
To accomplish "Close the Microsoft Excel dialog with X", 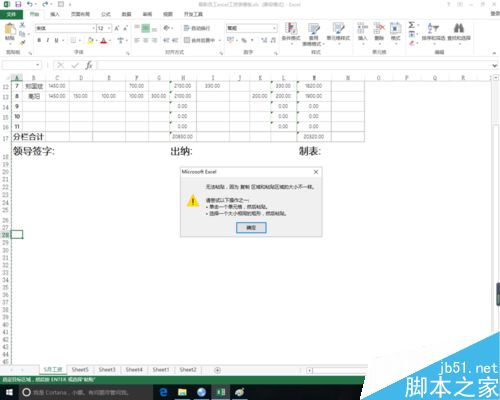I will (316, 172).
